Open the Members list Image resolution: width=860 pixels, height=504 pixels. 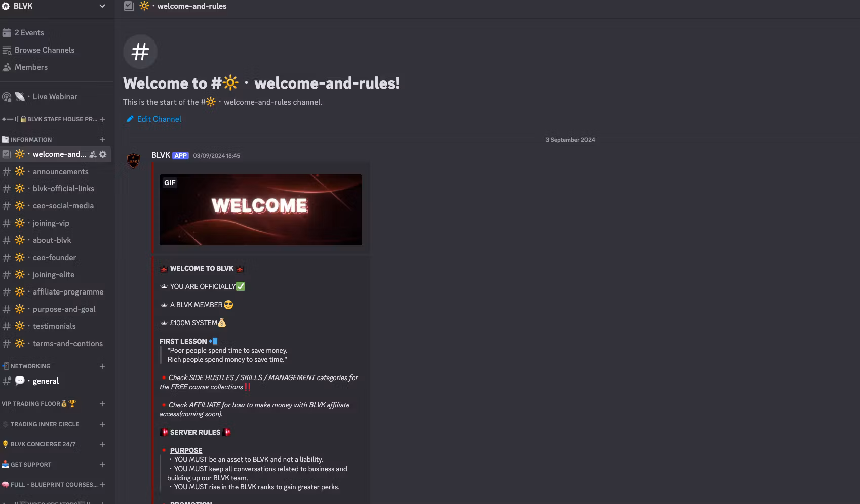point(31,67)
